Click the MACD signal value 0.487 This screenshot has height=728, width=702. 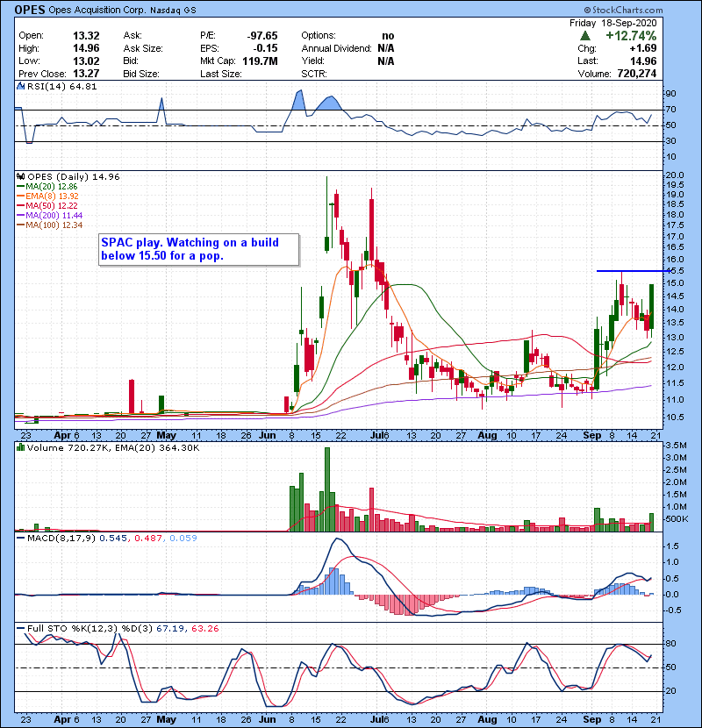coord(148,539)
